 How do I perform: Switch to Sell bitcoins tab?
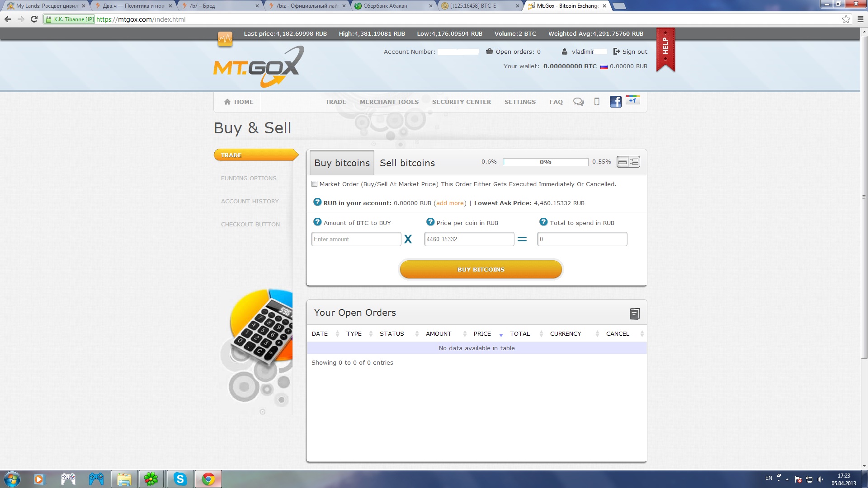tap(407, 163)
